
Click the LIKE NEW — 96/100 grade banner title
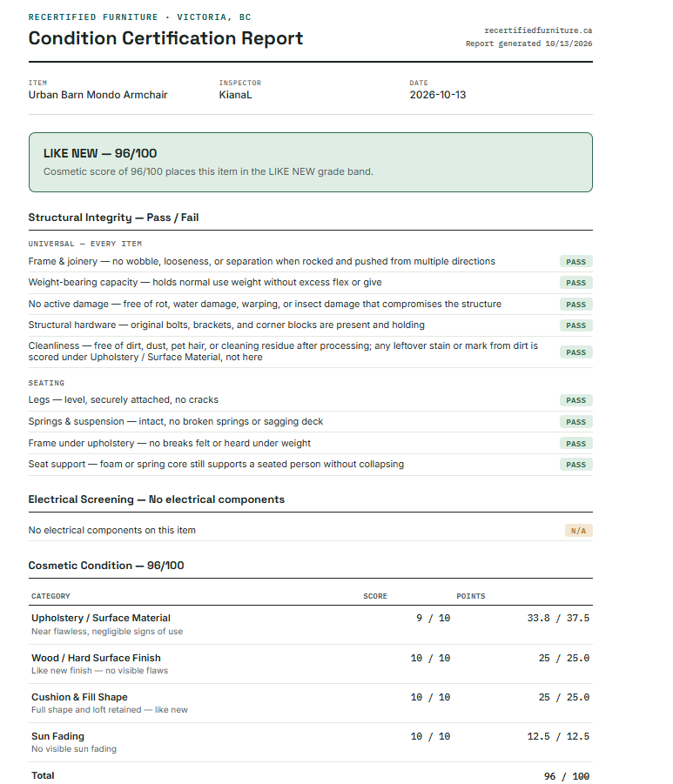click(100, 153)
